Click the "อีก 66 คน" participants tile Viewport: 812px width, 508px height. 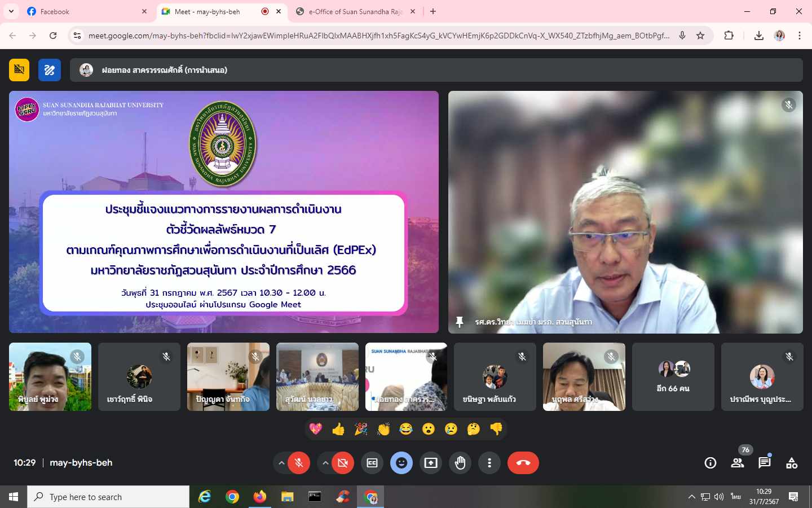pyautogui.click(x=673, y=376)
